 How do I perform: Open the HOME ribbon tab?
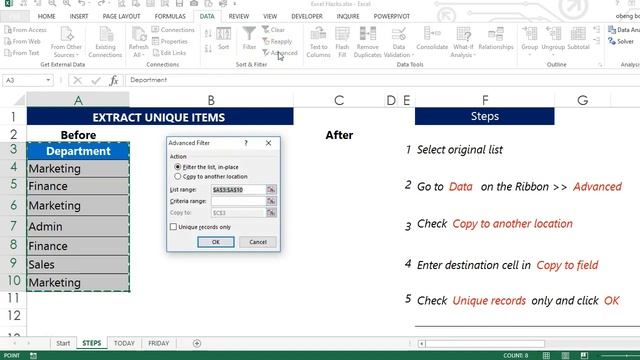coord(47,16)
